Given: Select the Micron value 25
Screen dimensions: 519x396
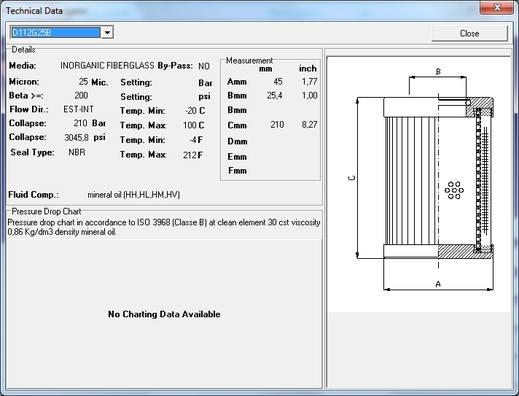Looking at the screenshot, I should (83, 82).
